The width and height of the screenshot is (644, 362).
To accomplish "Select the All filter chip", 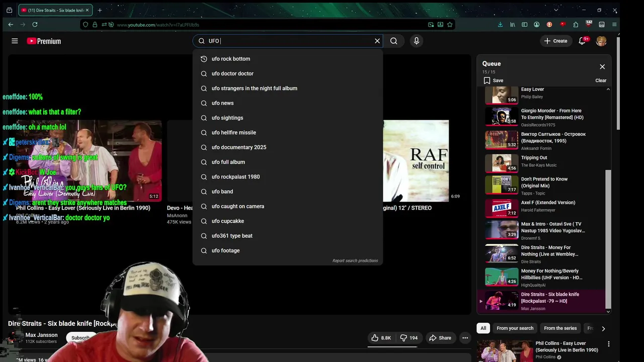I will pos(483,328).
